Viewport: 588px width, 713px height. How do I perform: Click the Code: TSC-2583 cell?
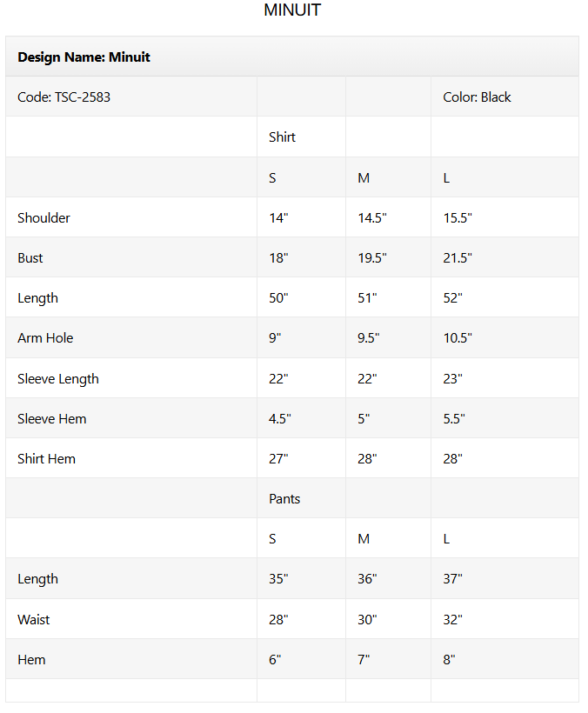63,97
